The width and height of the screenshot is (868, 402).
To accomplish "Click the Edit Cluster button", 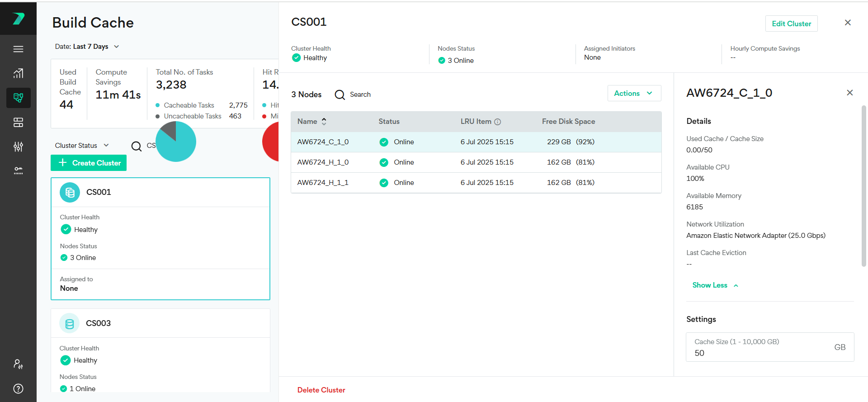I will 791,24.
